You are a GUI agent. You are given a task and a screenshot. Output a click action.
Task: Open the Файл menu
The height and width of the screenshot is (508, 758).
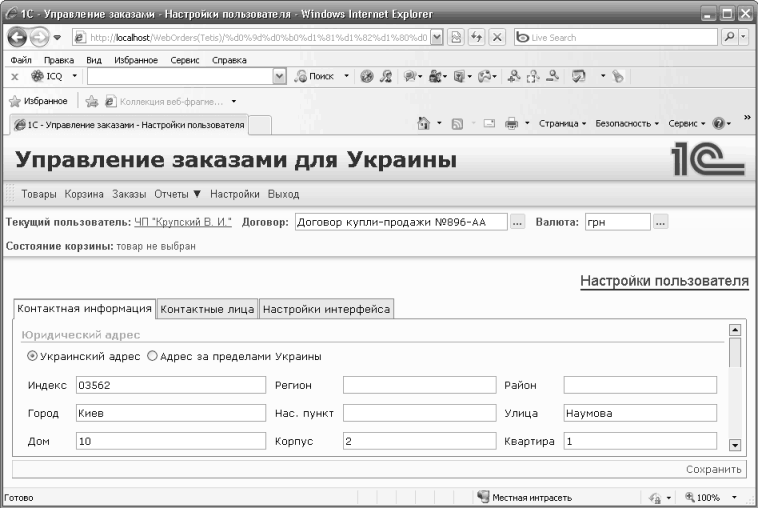[21, 60]
